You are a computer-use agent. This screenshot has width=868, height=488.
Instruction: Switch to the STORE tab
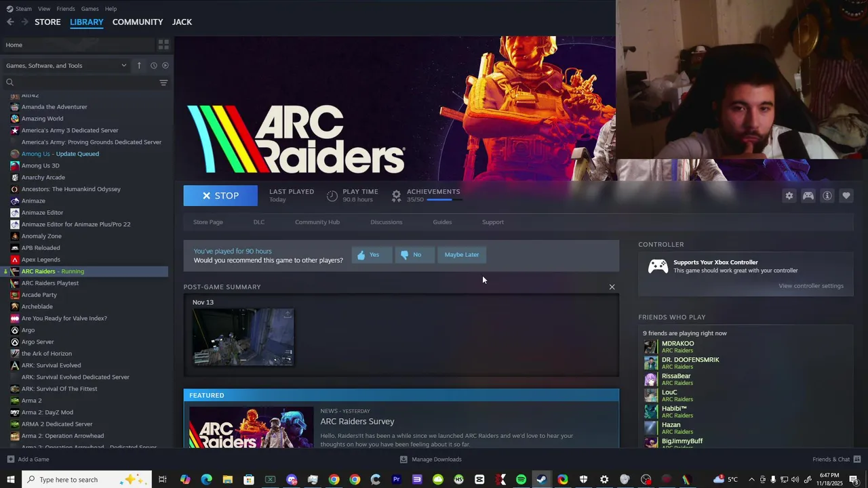47,22
